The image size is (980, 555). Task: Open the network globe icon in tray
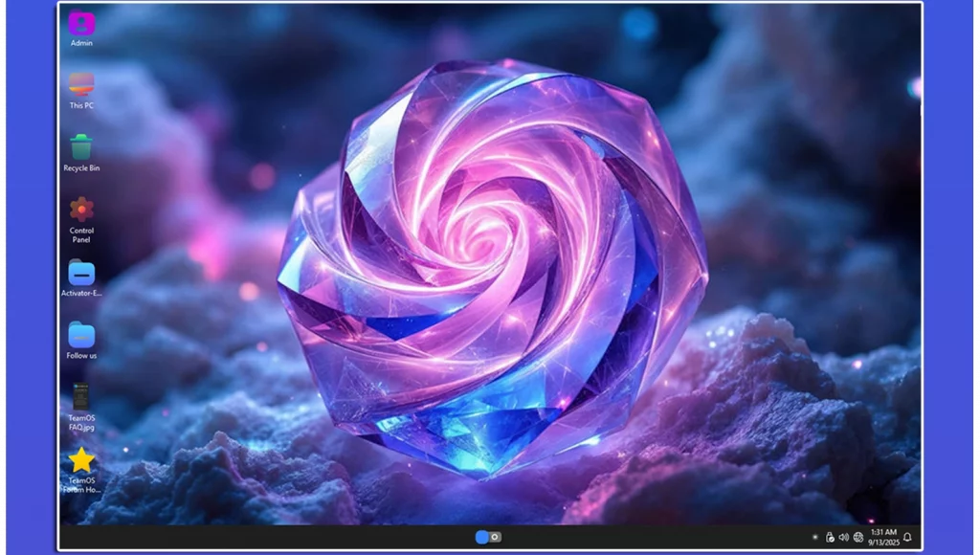[x=858, y=537]
